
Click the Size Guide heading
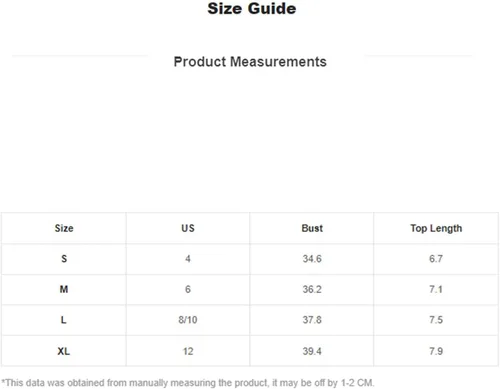tap(252, 8)
